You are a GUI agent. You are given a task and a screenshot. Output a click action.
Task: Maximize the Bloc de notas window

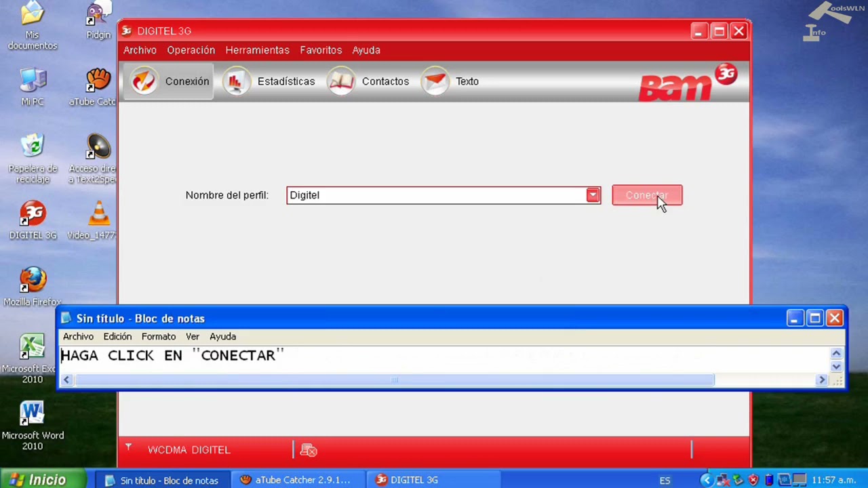click(814, 318)
